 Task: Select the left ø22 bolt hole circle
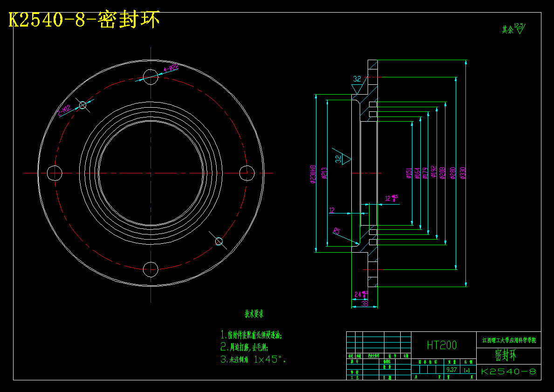click(x=55, y=173)
